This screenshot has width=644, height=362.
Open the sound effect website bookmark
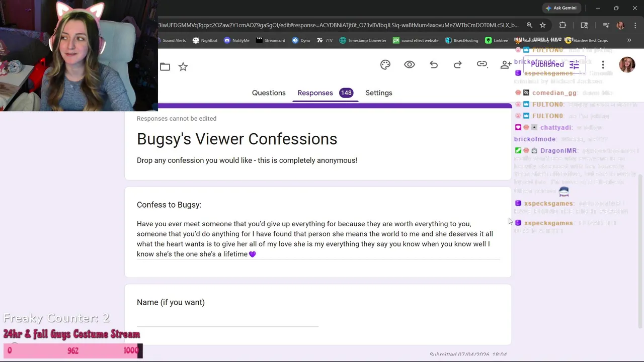pyautogui.click(x=416, y=40)
